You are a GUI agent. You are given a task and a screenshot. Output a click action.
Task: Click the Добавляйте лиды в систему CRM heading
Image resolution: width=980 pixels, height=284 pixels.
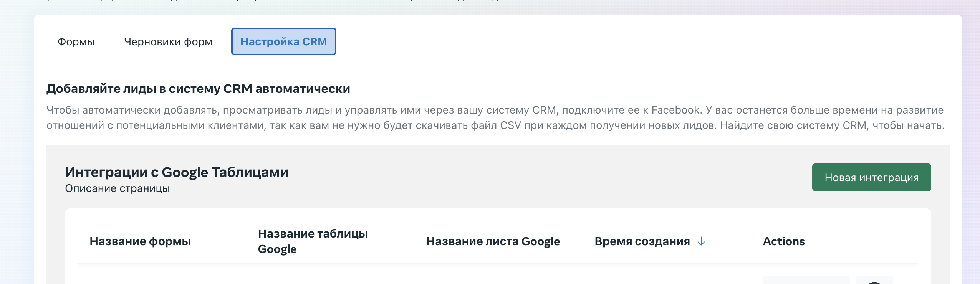tap(198, 89)
